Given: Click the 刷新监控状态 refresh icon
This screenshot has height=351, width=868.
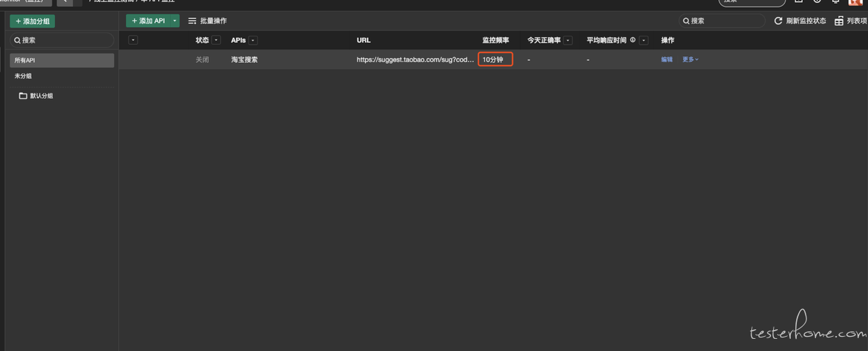Looking at the screenshot, I should [x=778, y=21].
